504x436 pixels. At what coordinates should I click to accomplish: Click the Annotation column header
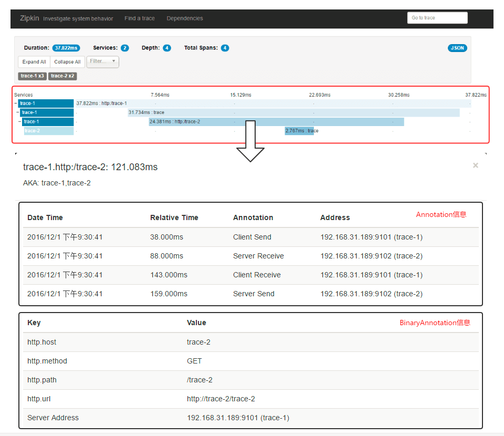(x=253, y=217)
